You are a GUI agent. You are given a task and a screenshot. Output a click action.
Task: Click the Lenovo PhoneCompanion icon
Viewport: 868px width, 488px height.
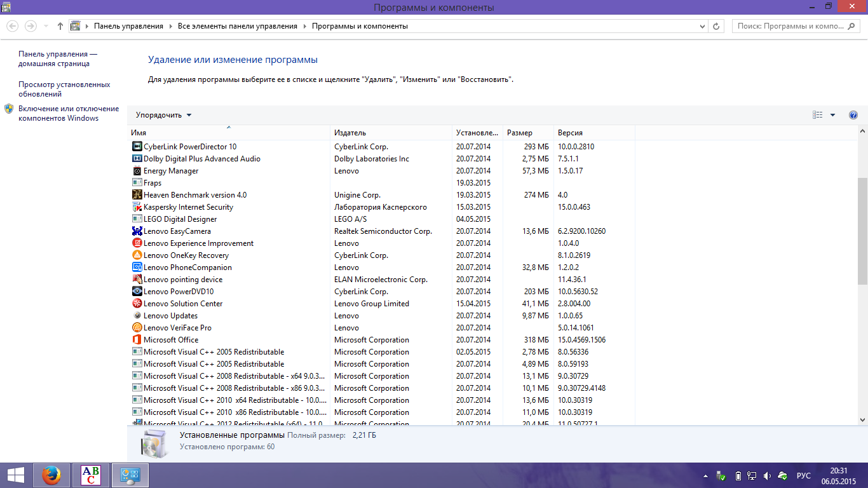[x=137, y=268]
